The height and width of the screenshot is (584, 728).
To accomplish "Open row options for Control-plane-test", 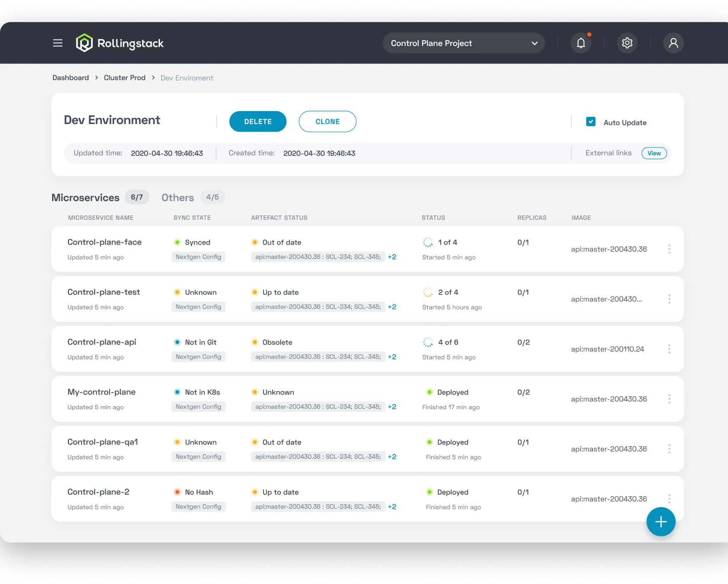I will [x=669, y=299].
